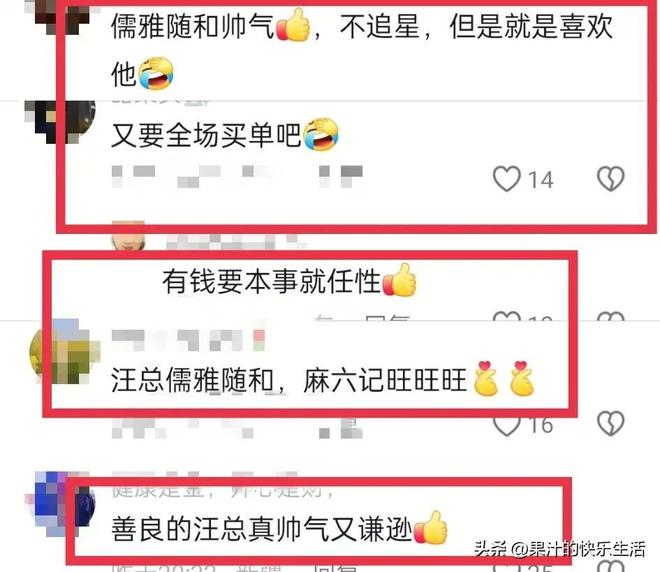Select "善良的汪总真帅气又谦逊" comment text
The image size is (660, 572).
262,529
